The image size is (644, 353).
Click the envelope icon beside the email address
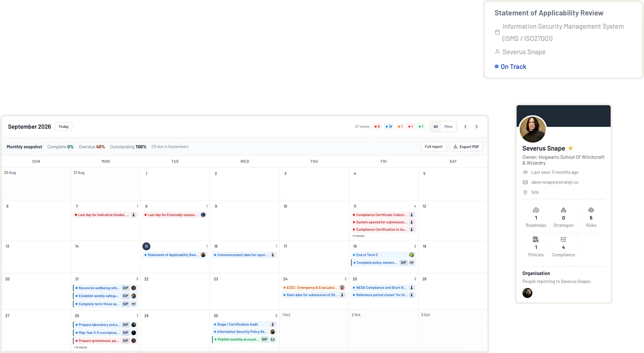525,182
